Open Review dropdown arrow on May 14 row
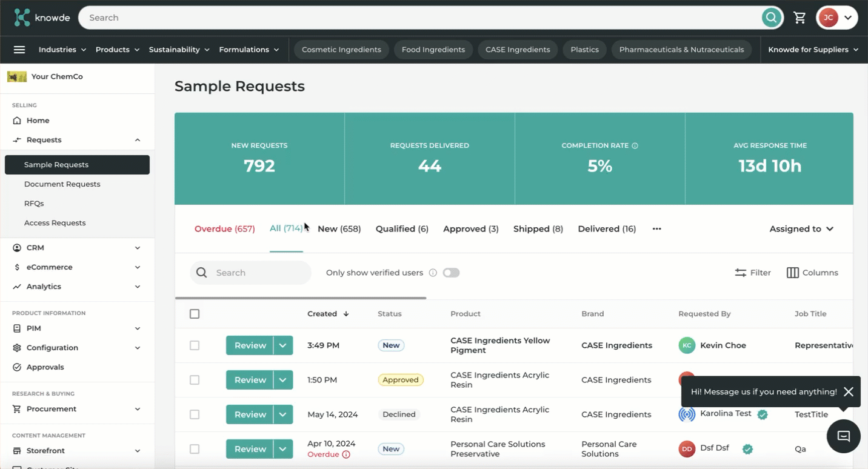This screenshot has width=868, height=469. [283, 414]
